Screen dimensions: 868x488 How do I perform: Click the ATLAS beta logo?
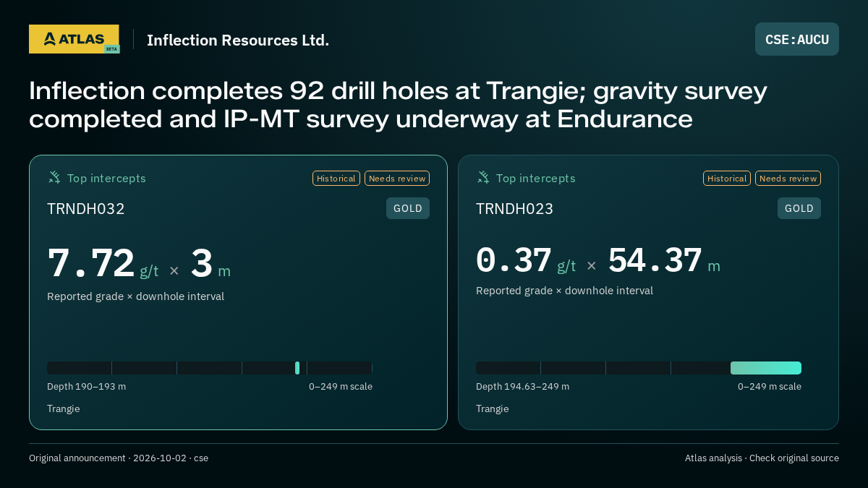click(x=75, y=39)
